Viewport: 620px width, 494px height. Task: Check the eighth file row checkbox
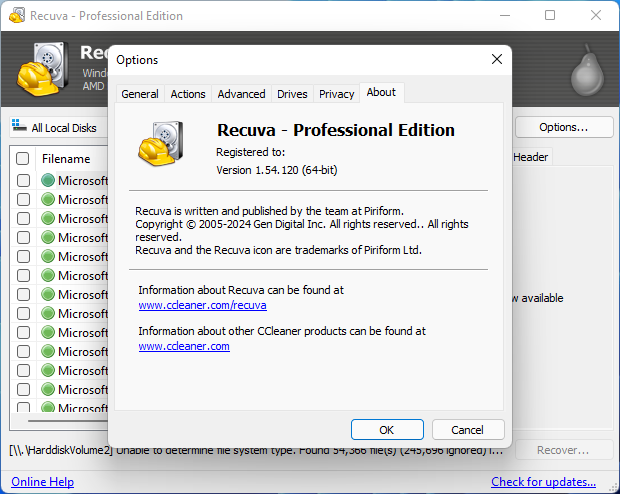pyautogui.click(x=23, y=313)
